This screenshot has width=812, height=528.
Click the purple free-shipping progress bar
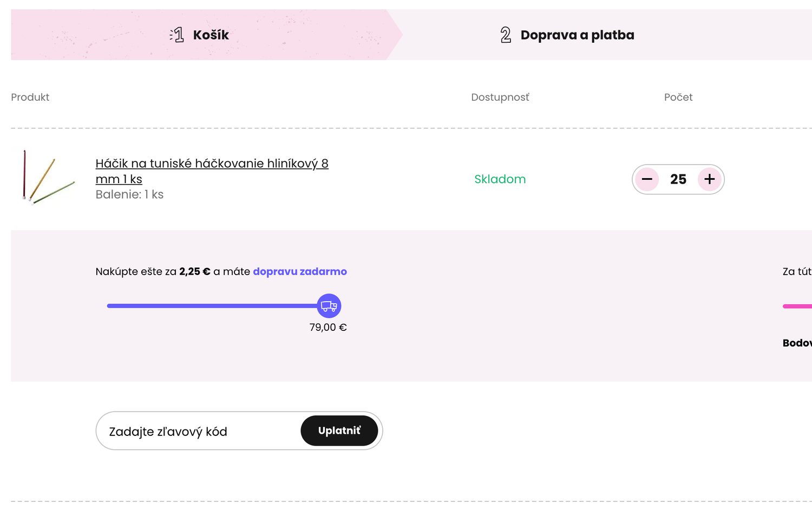(x=211, y=306)
